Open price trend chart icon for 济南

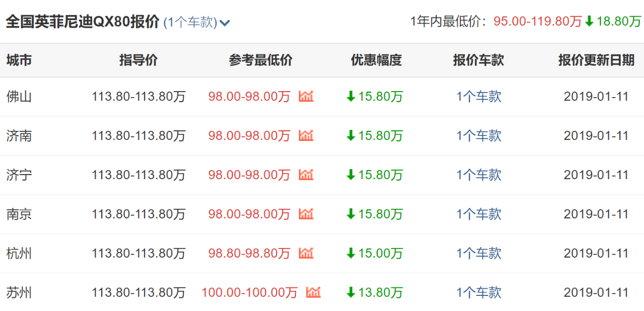coord(306,135)
